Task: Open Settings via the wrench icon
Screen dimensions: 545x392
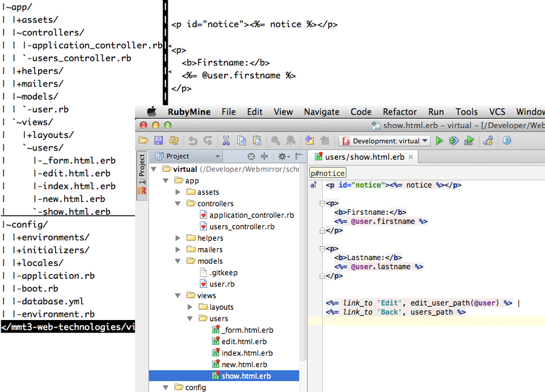Action: coord(488,140)
